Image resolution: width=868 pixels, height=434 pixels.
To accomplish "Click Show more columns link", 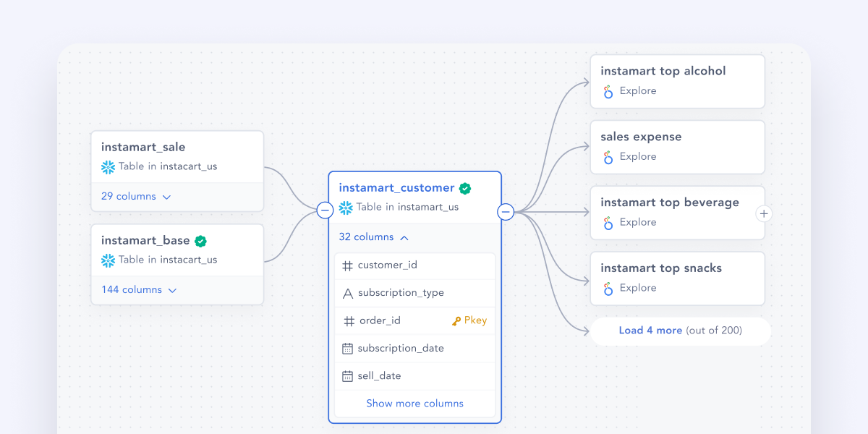I will [414, 404].
